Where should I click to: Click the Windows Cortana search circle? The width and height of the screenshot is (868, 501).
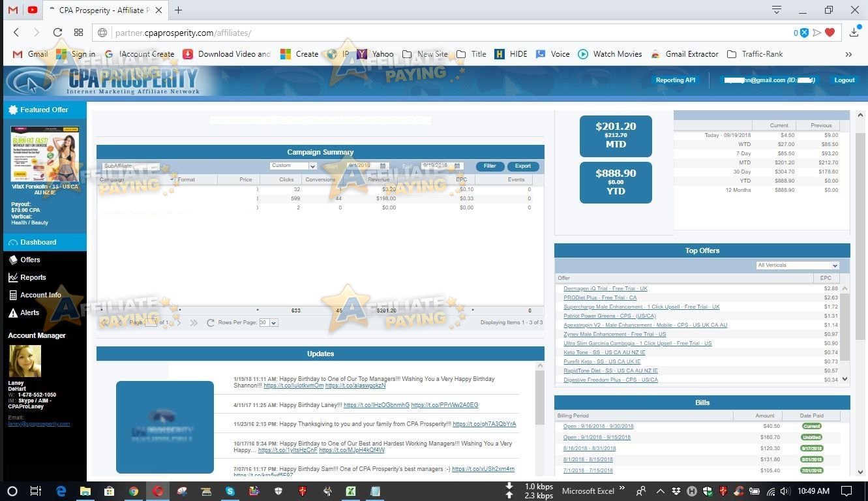tap(12, 491)
